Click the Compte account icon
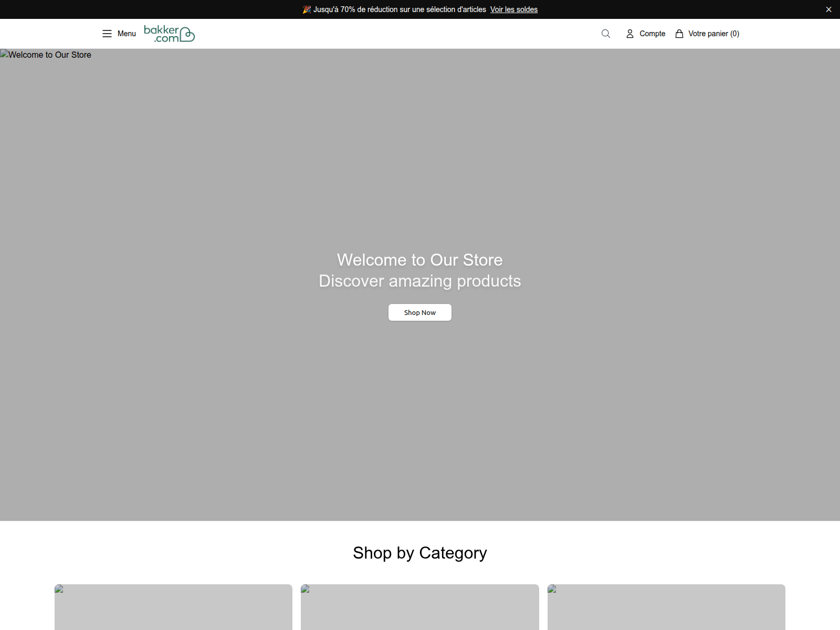Viewport: 840px width, 630px height. click(x=630, y=34)
